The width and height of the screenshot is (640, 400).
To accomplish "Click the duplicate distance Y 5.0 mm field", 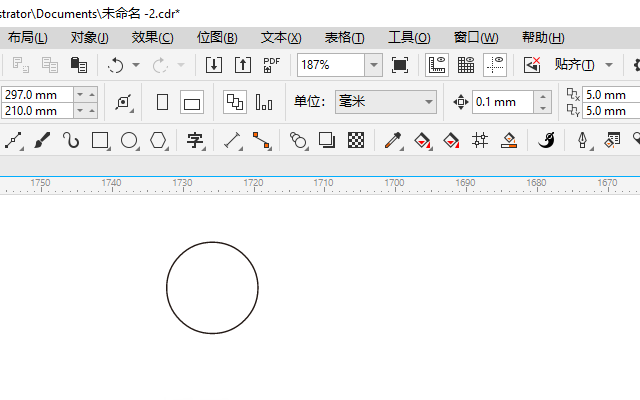I will (x=611, y=111).
